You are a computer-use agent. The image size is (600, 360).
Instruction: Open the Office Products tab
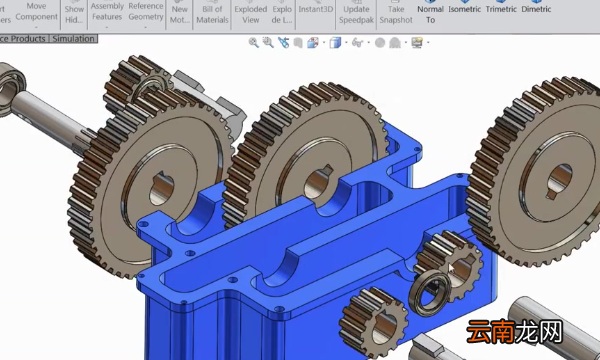pos(23,39)
